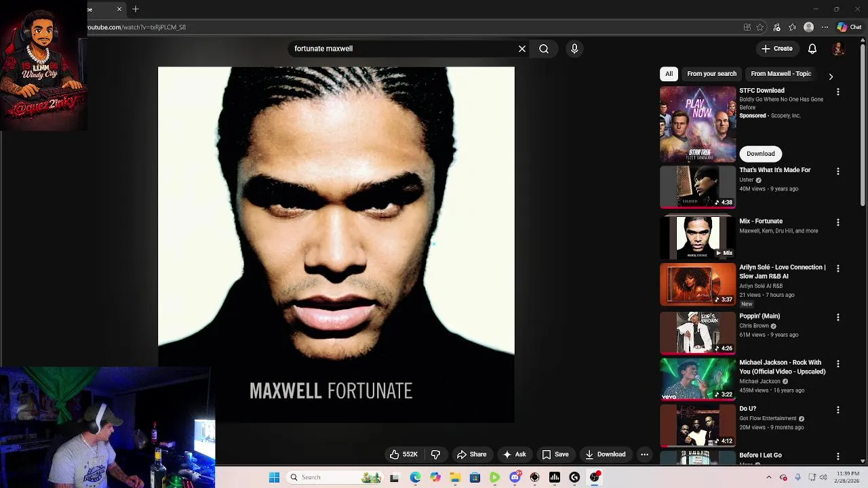Add this page to favorites star
The image size is (868, 488).
point(760,27)
